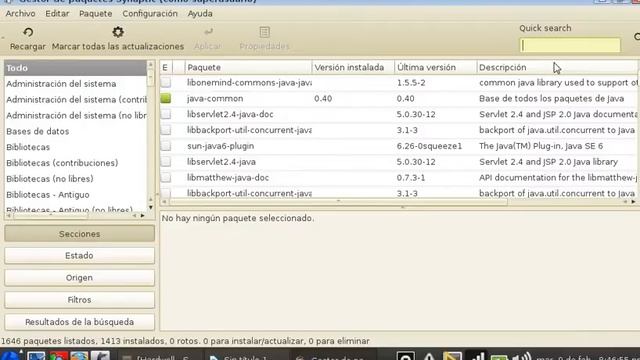Screen dimensions: 640x360
Task: Open the Ayuda menu
Action: pos(200,13)
